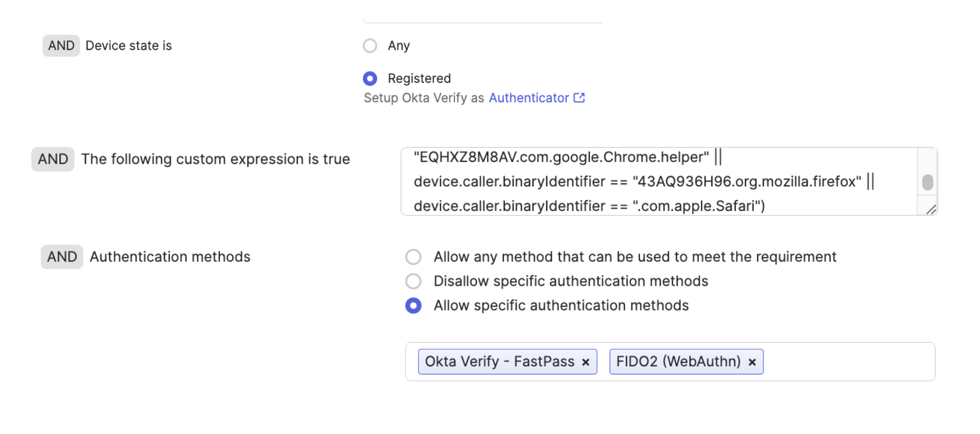Screen dimensions: 980x434
Task: Remove the FIDO2 (WebAuthn) tag
Action: [x=752, y=362]
